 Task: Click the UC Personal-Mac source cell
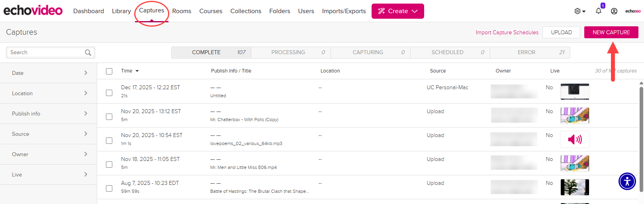click(x=447, y=87)
